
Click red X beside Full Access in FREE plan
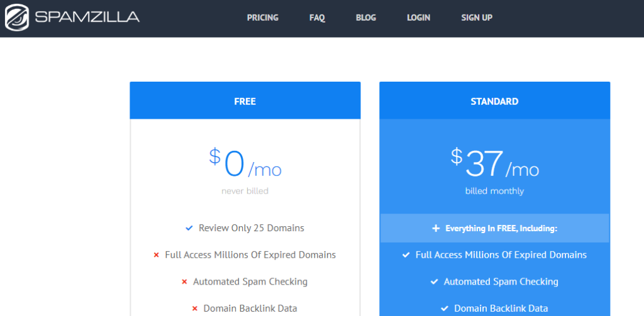(x=156, y=255)
